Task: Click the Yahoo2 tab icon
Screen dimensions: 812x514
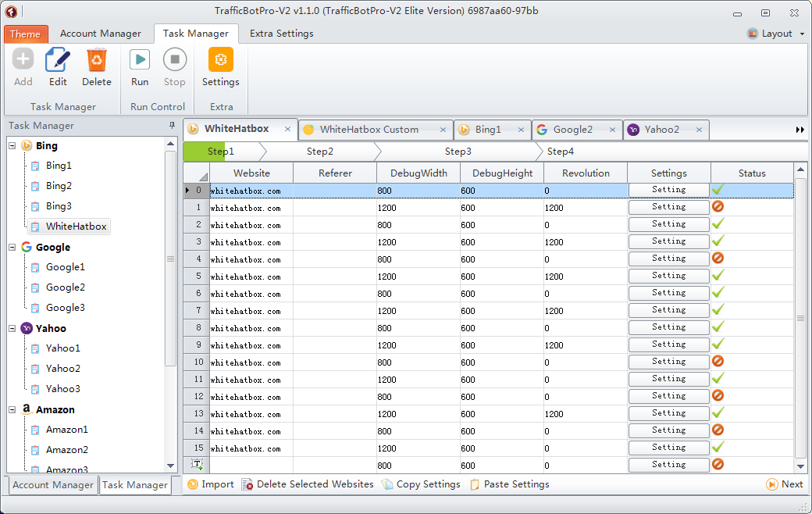Action: pos(633,130)
